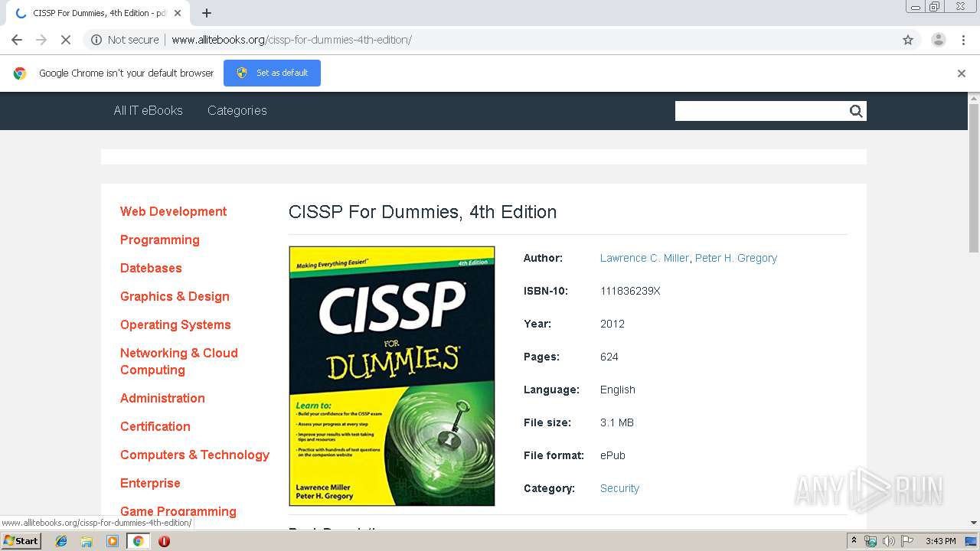Open the Programming category
The height and width of the screenshot is (551, 980).
(x=159, y=240)
